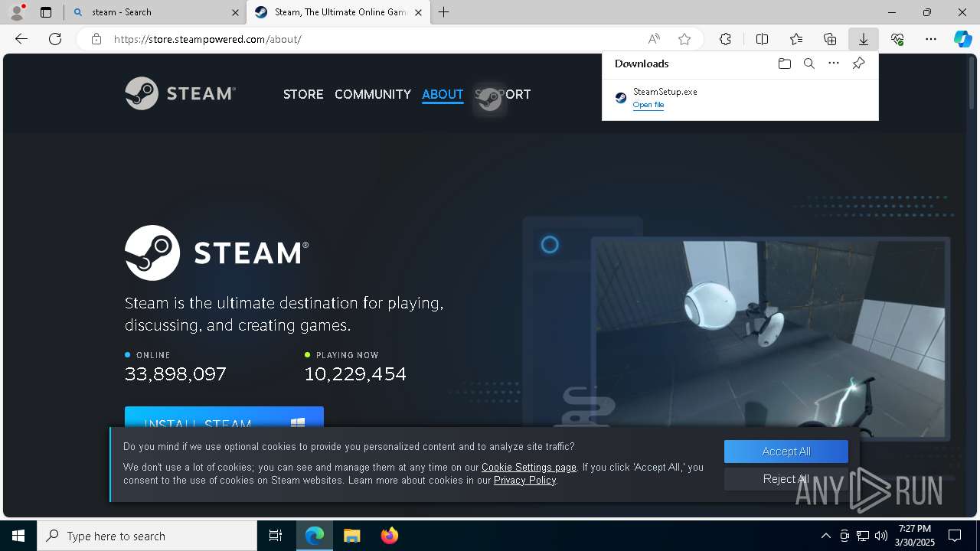Close the Steam about page tab

click(418, 12)
